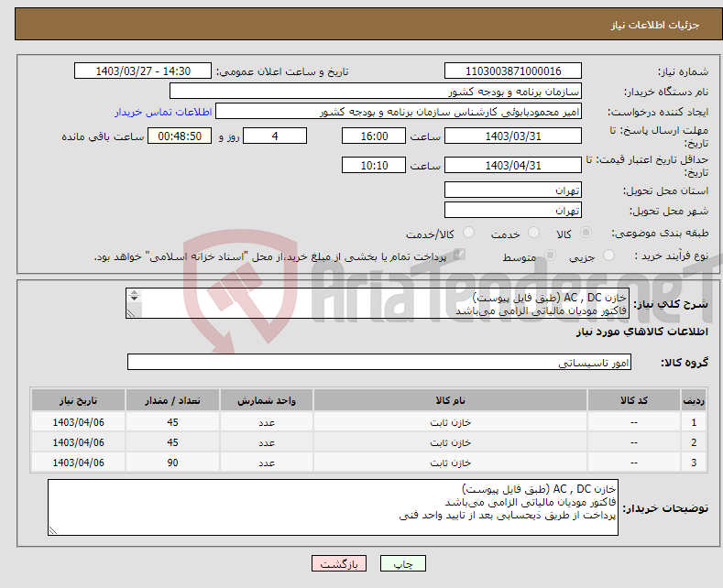
Task: Select the متوسط purchase type radio
Action: (x=550, y=256)
